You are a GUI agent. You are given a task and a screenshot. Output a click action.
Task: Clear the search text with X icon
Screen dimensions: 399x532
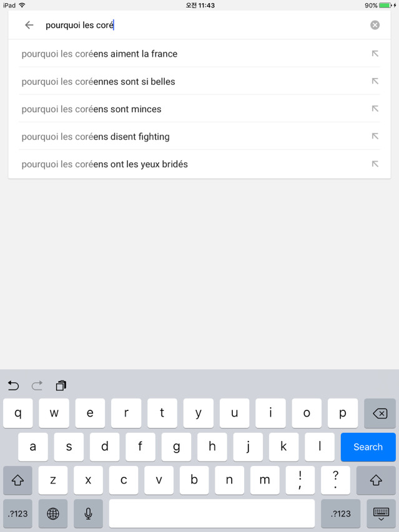[x=375, y=25]
